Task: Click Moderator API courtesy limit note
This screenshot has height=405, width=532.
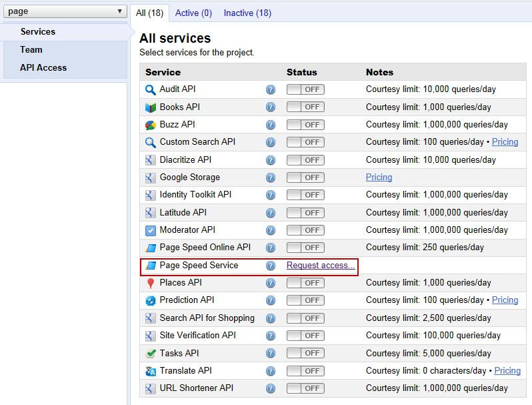Action: click(x=437, y=230)
